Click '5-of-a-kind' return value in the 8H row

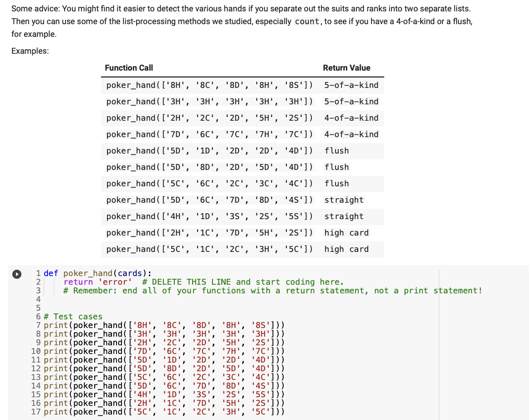[x=351, y=85]
